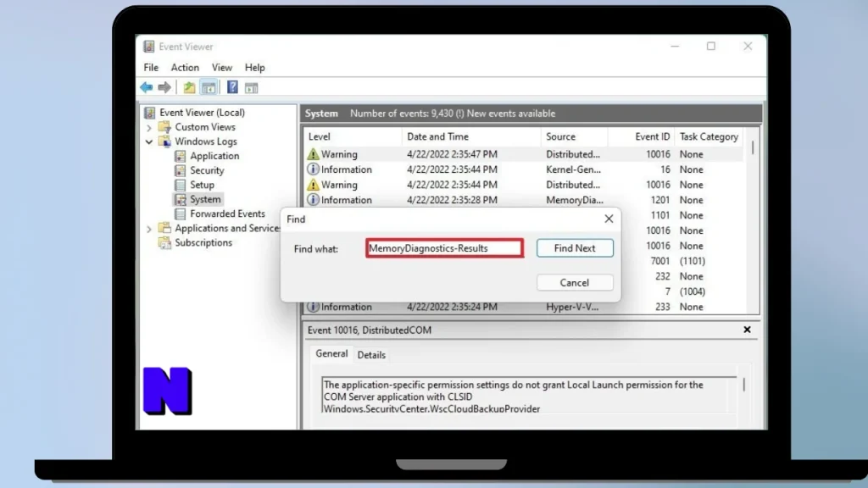This screenshot has height=488, width=868.
Task: Open the Help toolbar icon
Action: tap(232, 87)
